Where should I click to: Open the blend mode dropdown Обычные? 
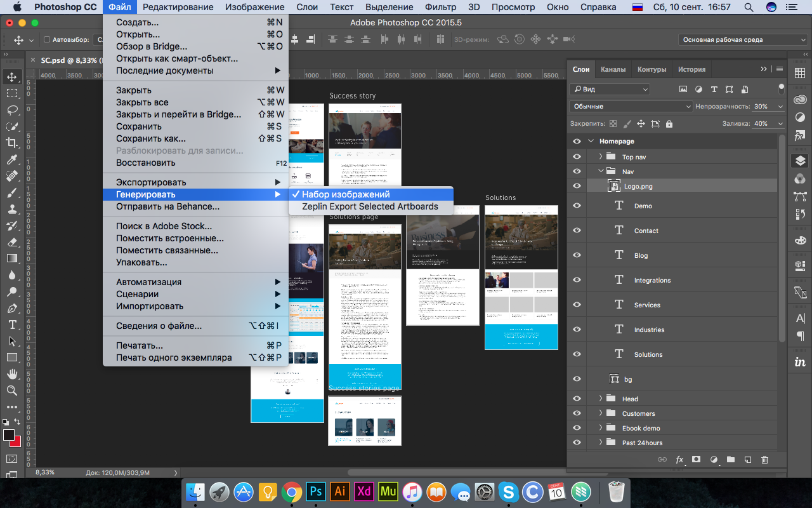pyautogui.click(x=631, y=107)
